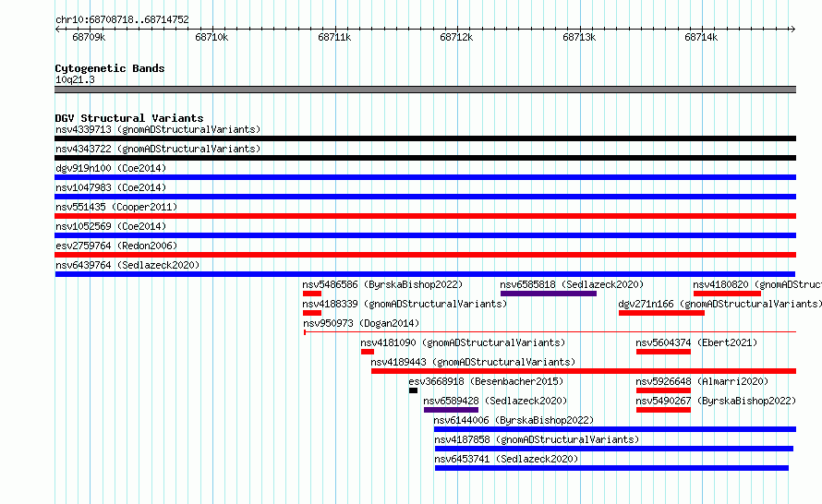Click the purple bar of nsv6585818
The height and width of the screenshot is (504, 822).
coord(549,294)
